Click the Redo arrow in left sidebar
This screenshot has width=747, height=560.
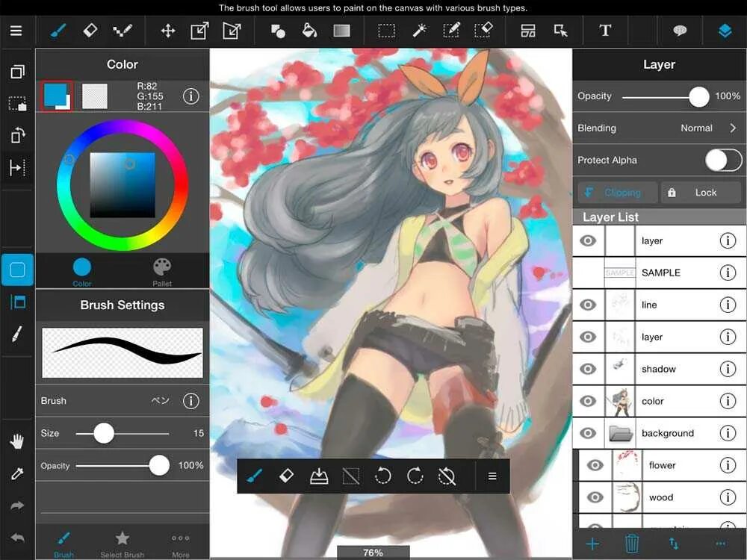tap(17, 505)
